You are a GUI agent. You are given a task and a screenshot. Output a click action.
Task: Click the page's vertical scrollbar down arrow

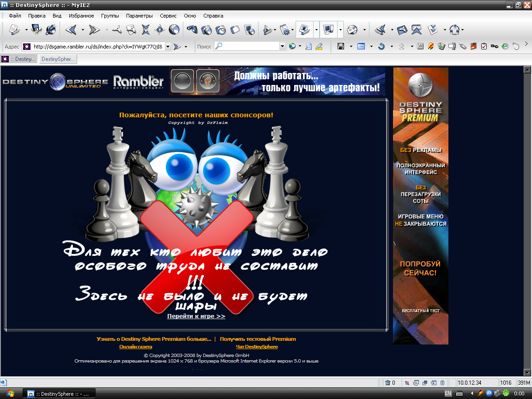526,372
